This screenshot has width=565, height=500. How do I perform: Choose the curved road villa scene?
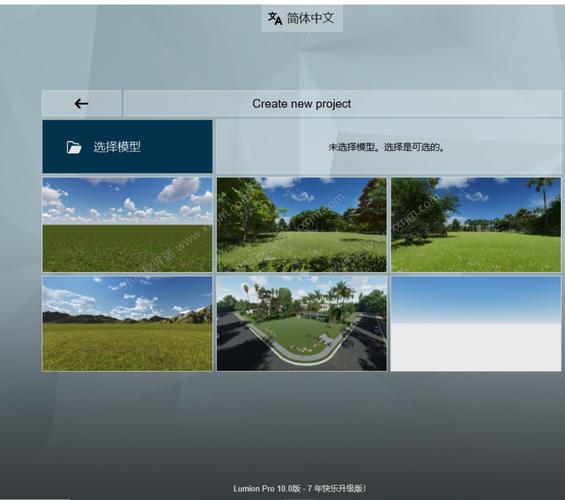coord(302,323)
